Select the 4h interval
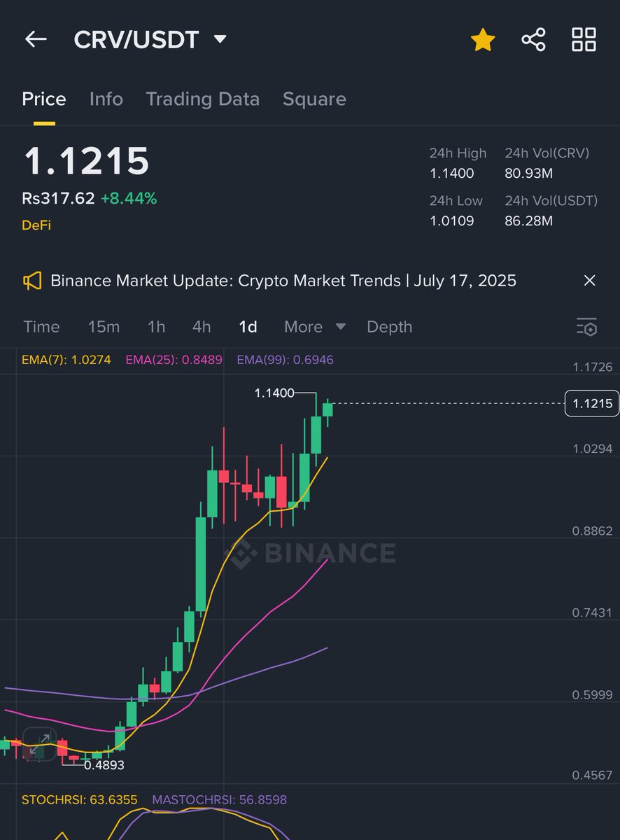Image resolution: width=620 pixels, height=840 pixels. tap(202, 327)
